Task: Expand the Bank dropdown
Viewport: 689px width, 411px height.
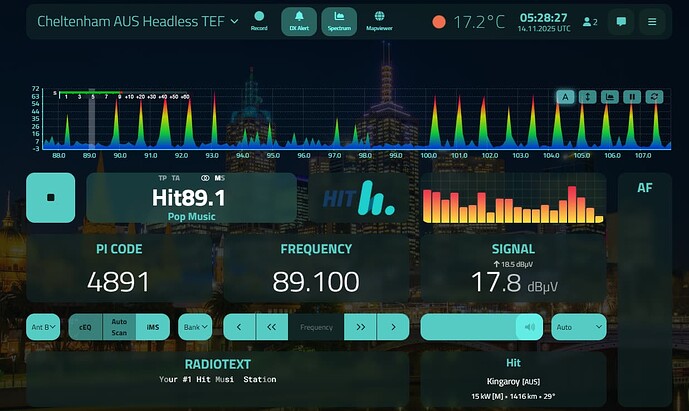Action: [x=195, y=326]
